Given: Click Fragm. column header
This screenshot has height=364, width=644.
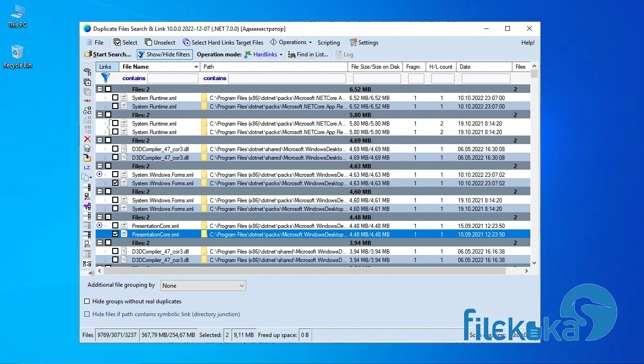Looking at the screenshot, I should [x=414, y=67].
